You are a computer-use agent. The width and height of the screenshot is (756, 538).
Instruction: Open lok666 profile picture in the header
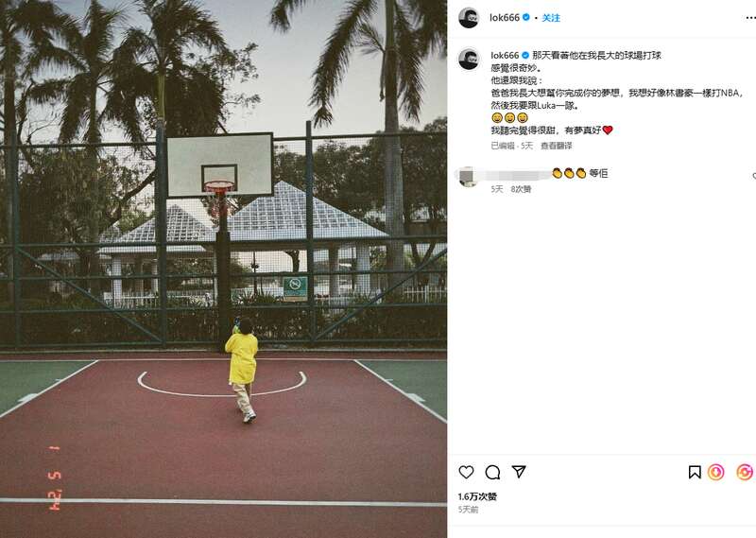pyautogui.click(x=468, y=18)
